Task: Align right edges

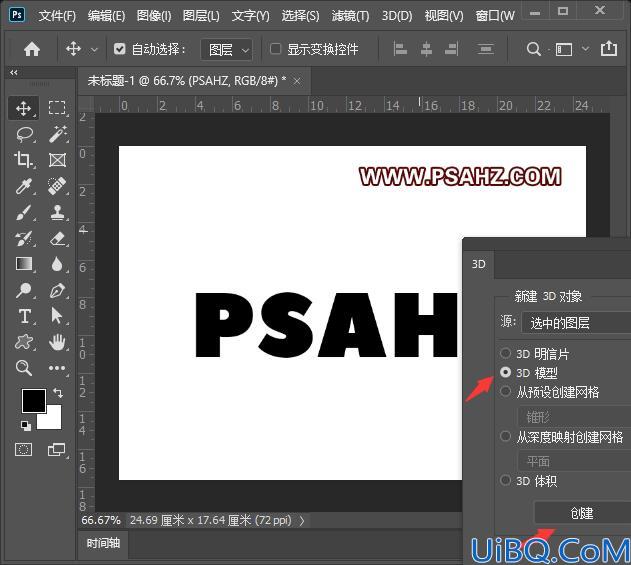Action: [x=452, y=49]
